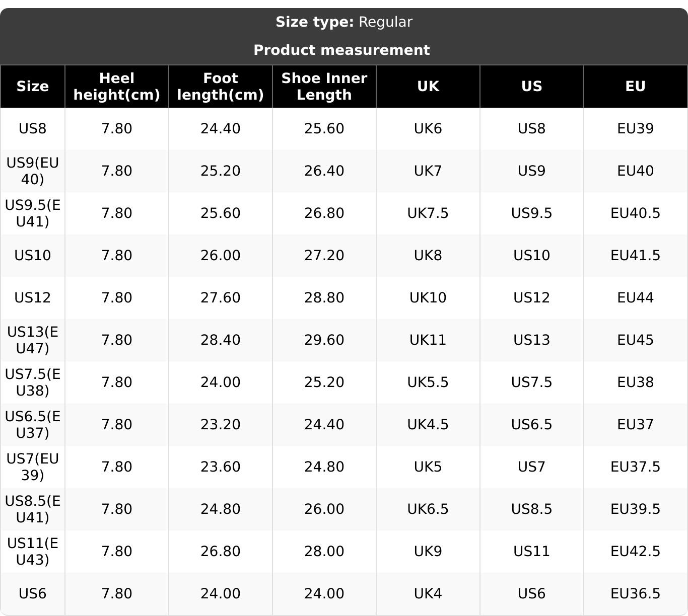Click the Size column header
Image resolution: width=688 pixels, height=616 pixels.
[x=33, y=86]
